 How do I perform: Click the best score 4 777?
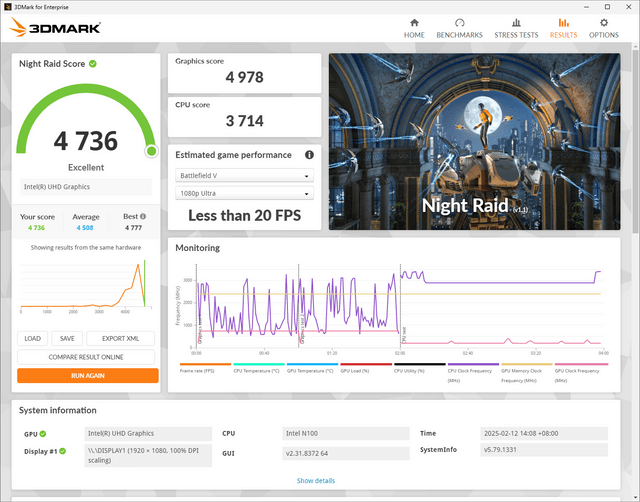133,228
